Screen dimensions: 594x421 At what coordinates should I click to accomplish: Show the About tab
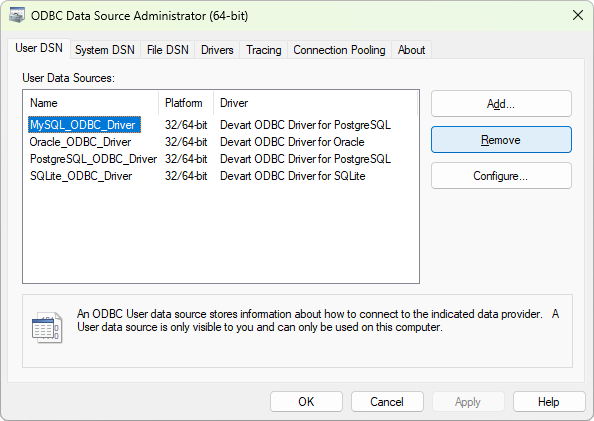tap(411, 50)
